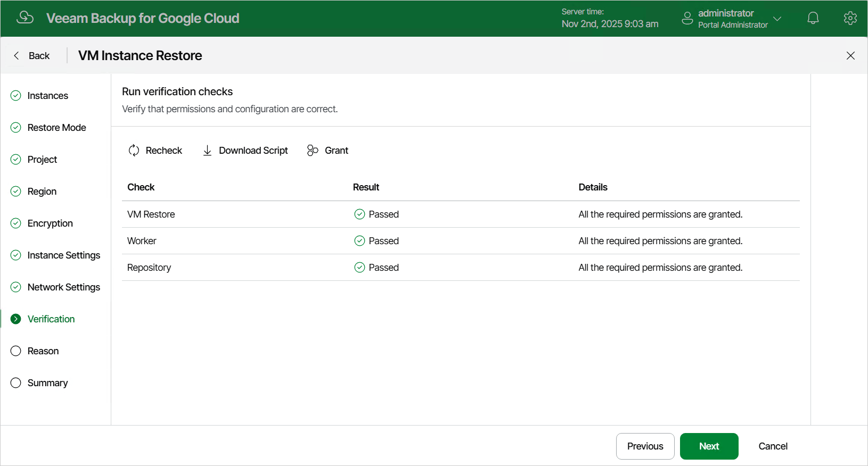This screenshot has width=868, height=466.
Task: Click the Check column header
Action: coord(141,187)
